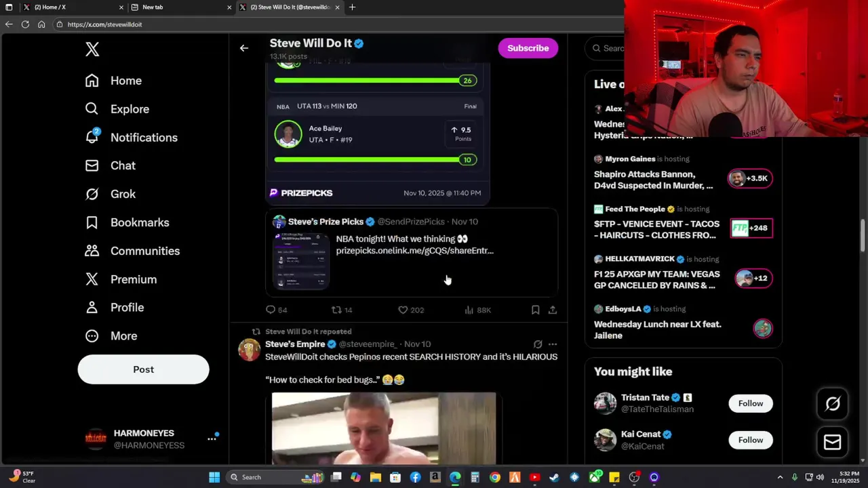Open the weather widget showing 53°F
This screenshot has height=488, width=868.
[22, 477]
